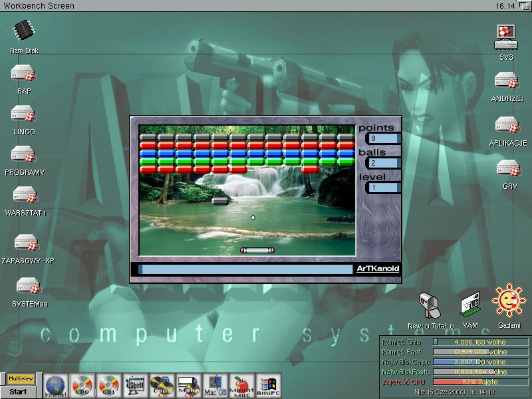Viewport: 532px width, 399px height.
Task: Click the ArTKanoid blue status bar
Action: [x=245, y=269]
